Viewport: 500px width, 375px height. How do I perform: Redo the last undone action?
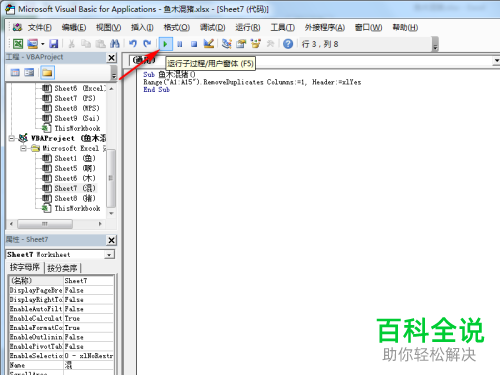coord(147,44)
